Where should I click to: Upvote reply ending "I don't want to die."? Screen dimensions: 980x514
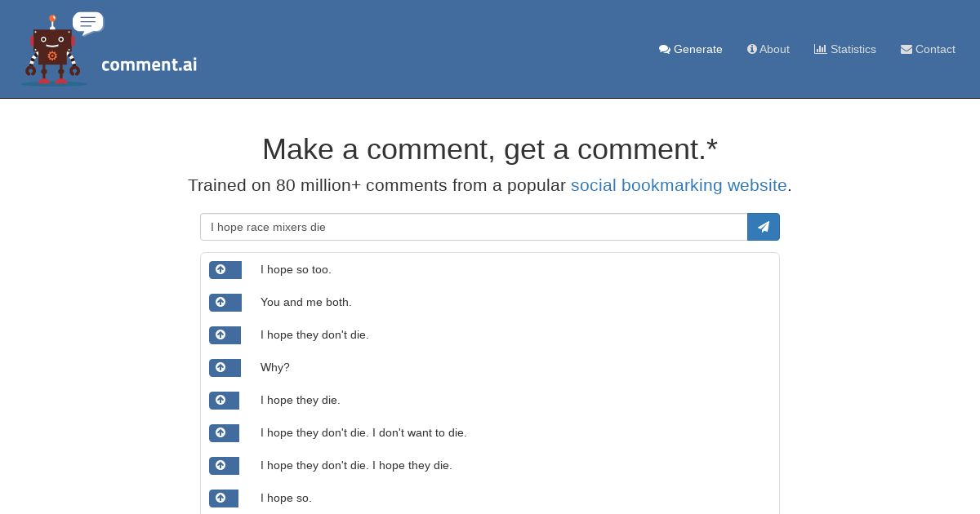[224, 433]
